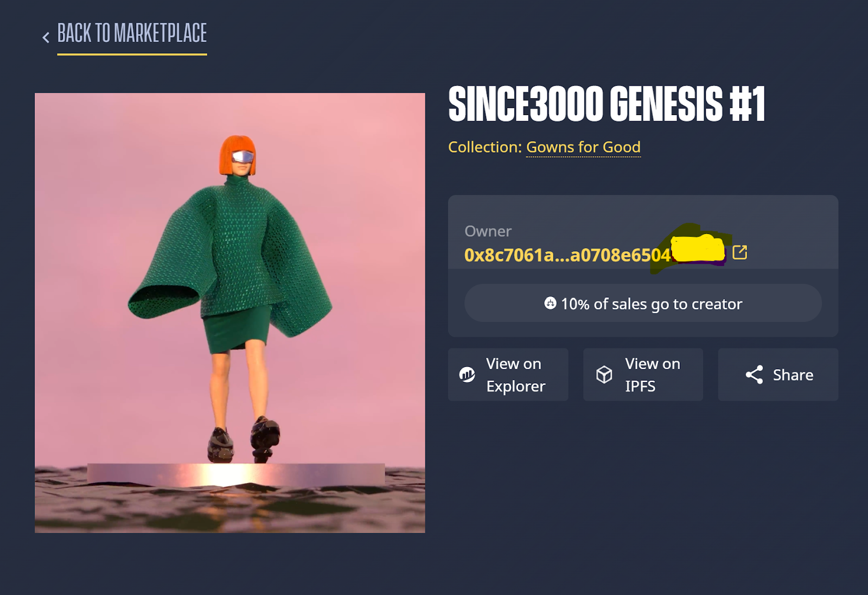Open the View on Explorer text label

click(x=515, y=375)
